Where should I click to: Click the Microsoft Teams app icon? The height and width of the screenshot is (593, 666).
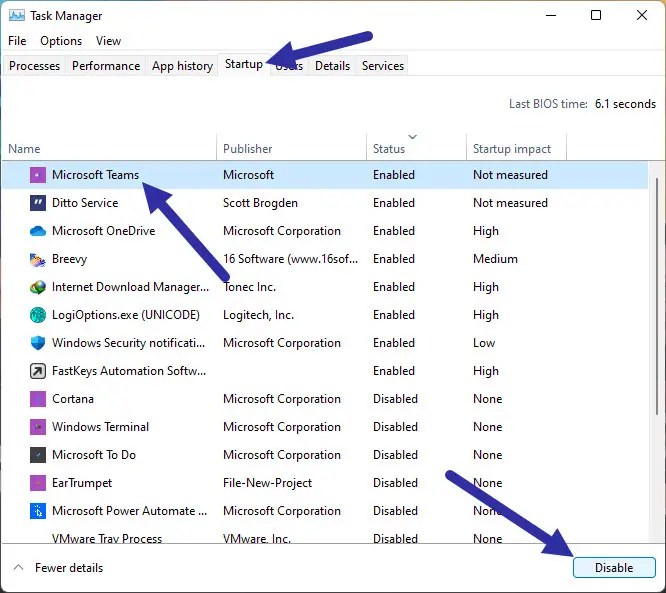pyautogui.click(x=38, y=175)
